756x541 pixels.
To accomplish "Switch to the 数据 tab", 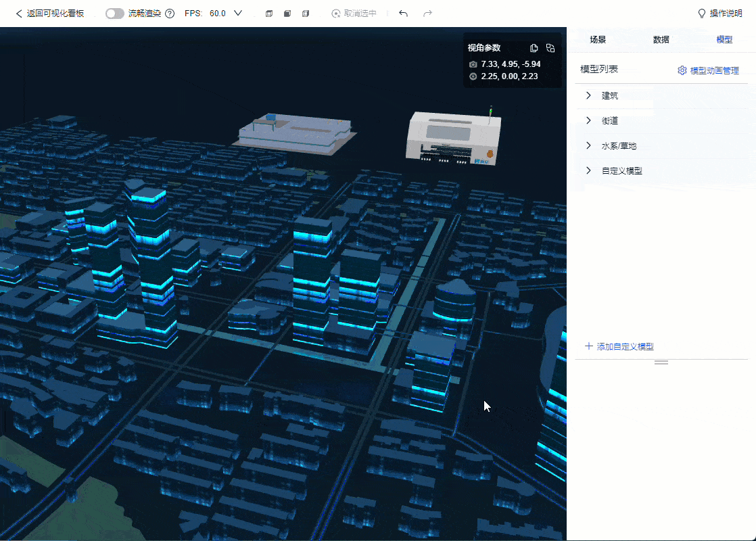I will [661, 40].
